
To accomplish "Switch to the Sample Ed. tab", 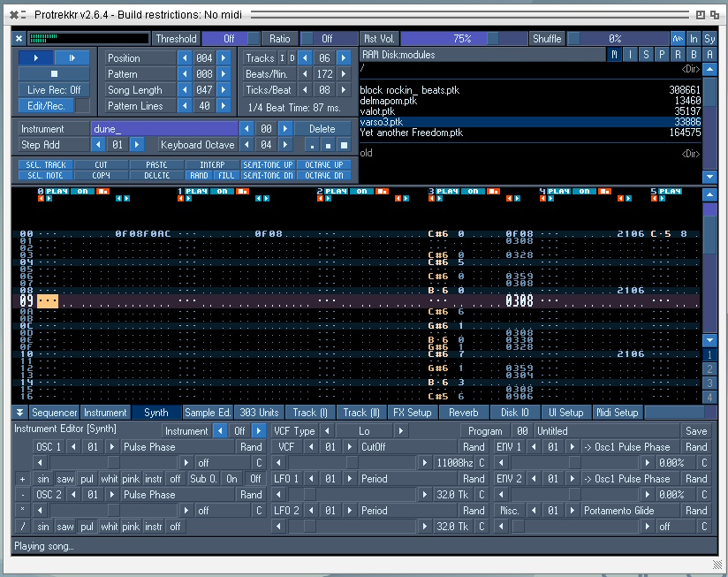I will point(208,413).
